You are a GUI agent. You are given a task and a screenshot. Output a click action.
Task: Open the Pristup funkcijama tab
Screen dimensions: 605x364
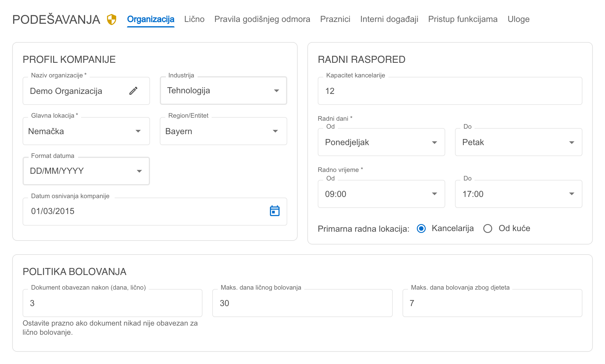click(463, 19)
